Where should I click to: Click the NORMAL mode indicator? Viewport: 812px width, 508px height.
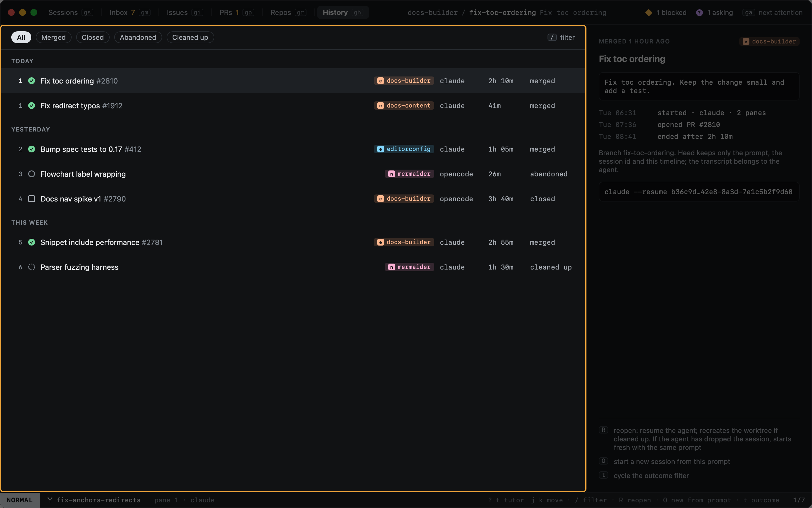tap(20, 500)
